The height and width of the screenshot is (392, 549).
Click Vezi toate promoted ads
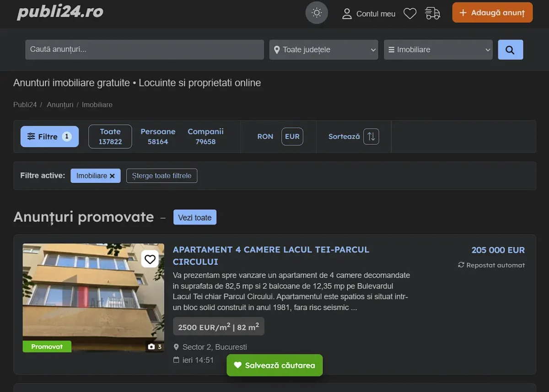pyautogui.click(x=195, y=217)
